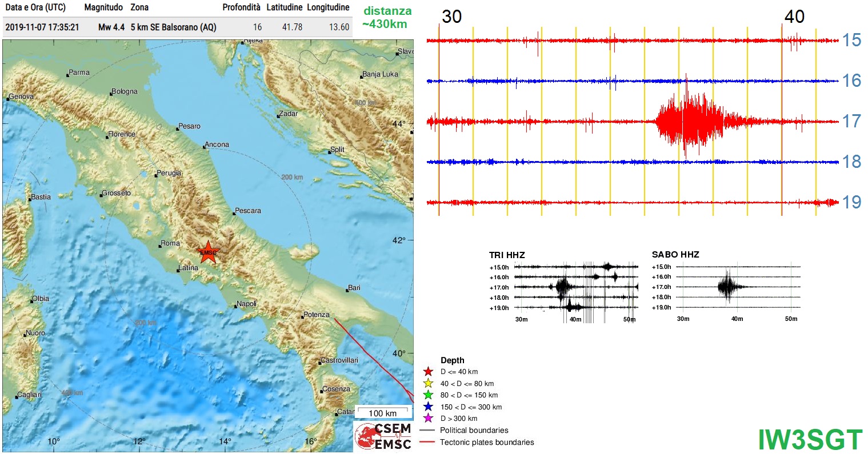Click the green distanza ~430km text
868x454 pixels.
[387, 18]
